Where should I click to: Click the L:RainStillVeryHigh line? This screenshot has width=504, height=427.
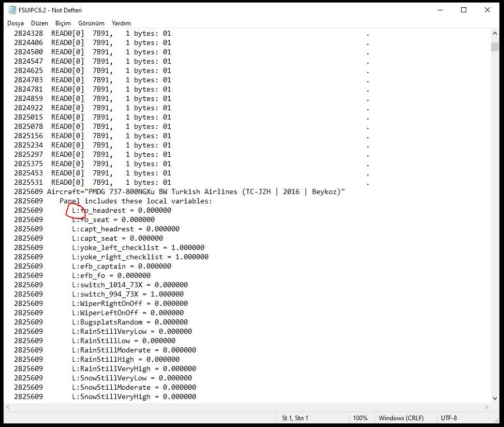pos(105,369)
